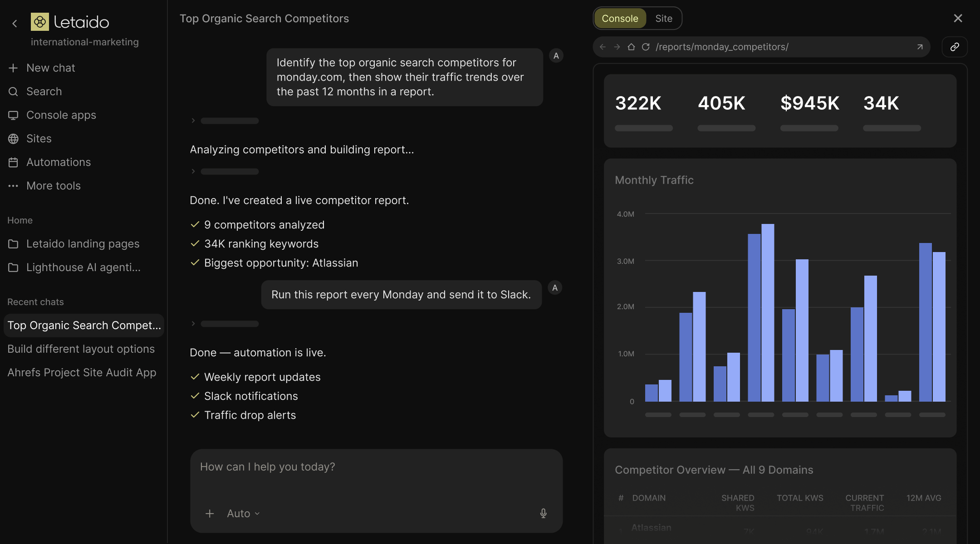Screen dimensions: 980x544
Task: Open Automations in the sidebar
Action: click(49, 162)
